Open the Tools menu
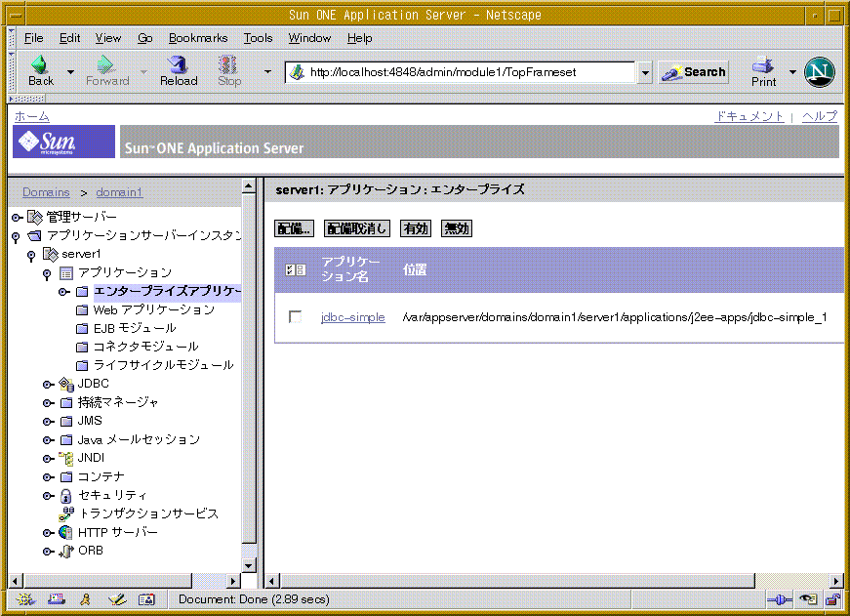 click(x=258, y=38)
